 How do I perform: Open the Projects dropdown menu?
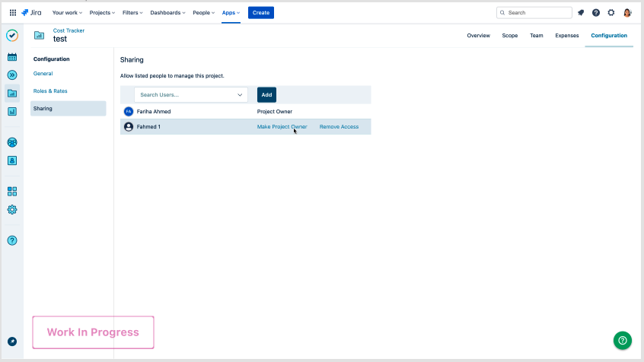click(103, 13)
